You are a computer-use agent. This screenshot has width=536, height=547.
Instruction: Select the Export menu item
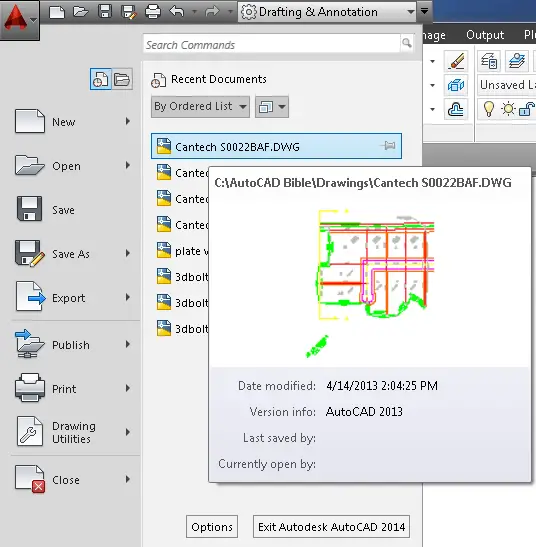point(72,298)
